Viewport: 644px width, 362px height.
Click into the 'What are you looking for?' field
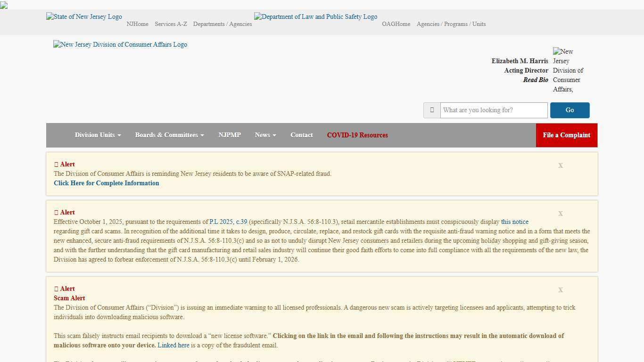[x=494, y=110]
